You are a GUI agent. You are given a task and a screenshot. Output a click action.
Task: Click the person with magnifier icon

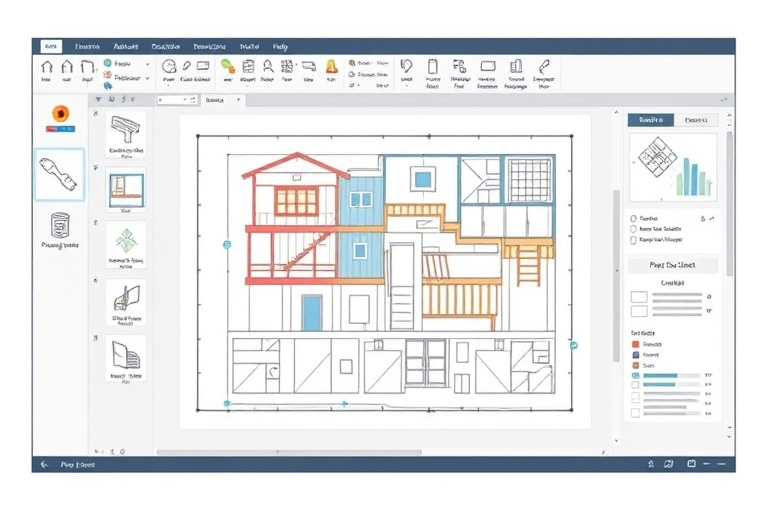(x=268, y=66)
